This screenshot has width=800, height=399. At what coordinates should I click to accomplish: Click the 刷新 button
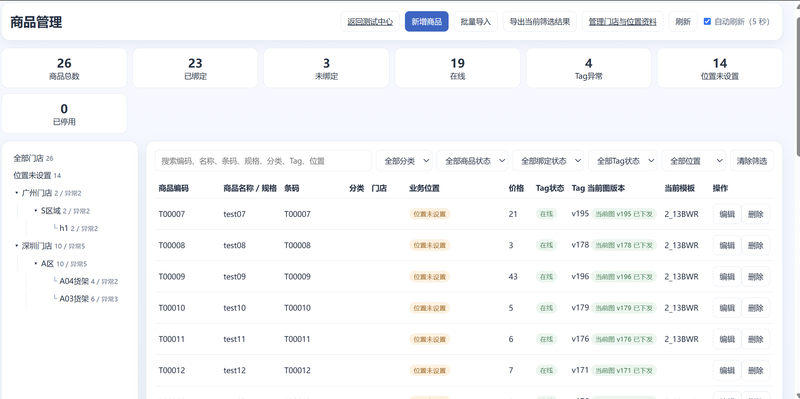point(683,21)
